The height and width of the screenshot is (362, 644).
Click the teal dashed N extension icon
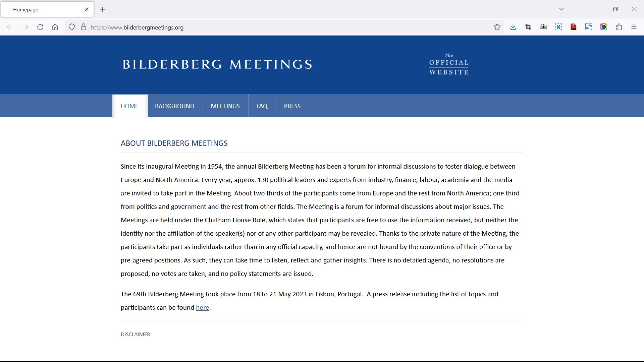point(558,27)
